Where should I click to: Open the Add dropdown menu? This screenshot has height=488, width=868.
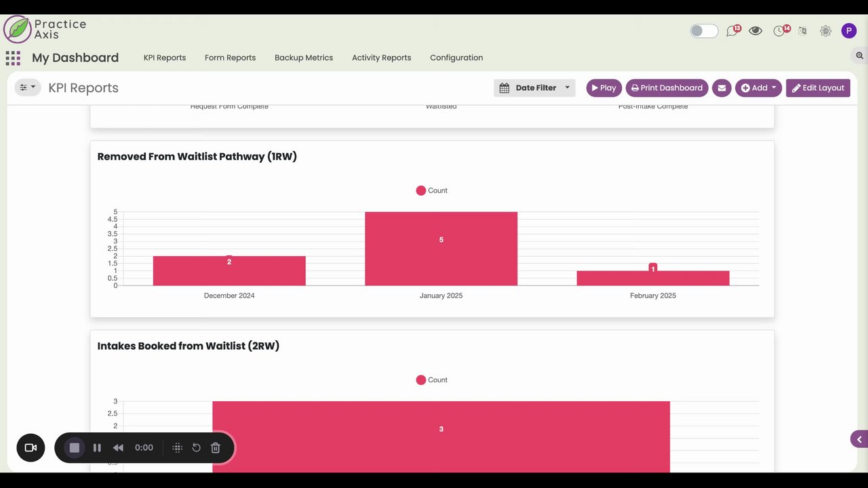[x=758, y=88]
